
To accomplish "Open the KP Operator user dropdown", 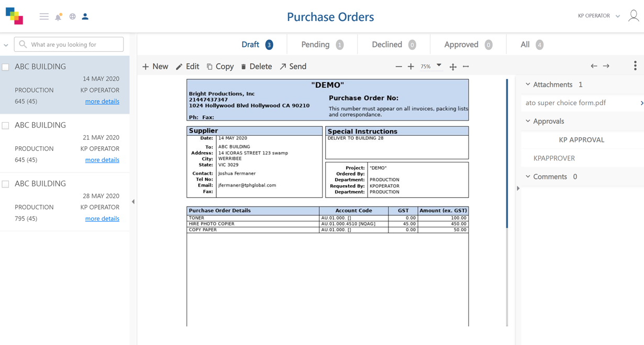I will point(599,16).
